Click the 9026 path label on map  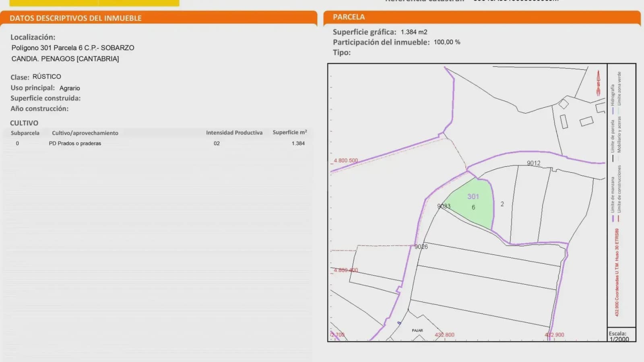coord(421,247)
